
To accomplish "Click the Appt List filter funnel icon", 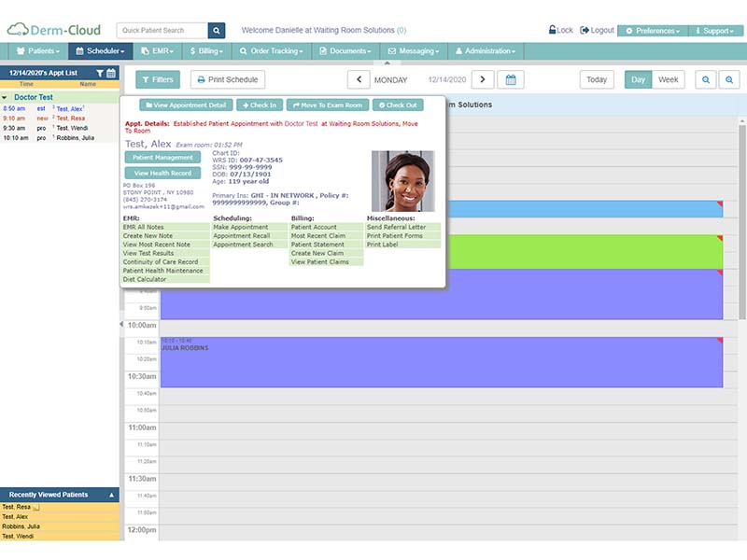I will [100, 73].
